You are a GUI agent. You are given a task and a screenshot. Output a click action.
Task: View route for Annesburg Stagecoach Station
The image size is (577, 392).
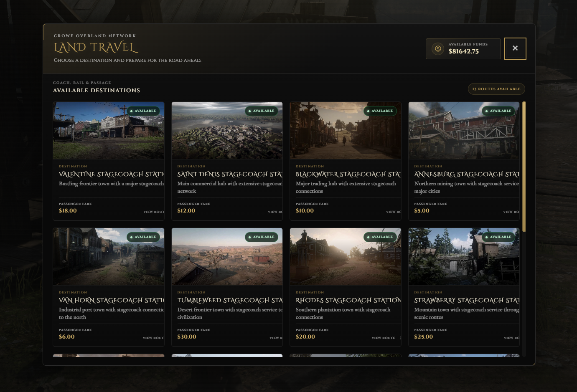[511, 212]
